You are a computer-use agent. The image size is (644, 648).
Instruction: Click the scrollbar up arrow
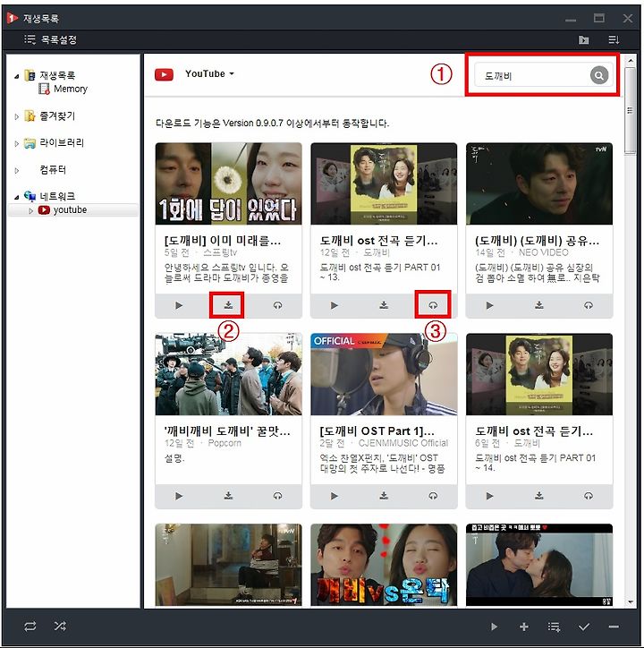coord(631,61)
